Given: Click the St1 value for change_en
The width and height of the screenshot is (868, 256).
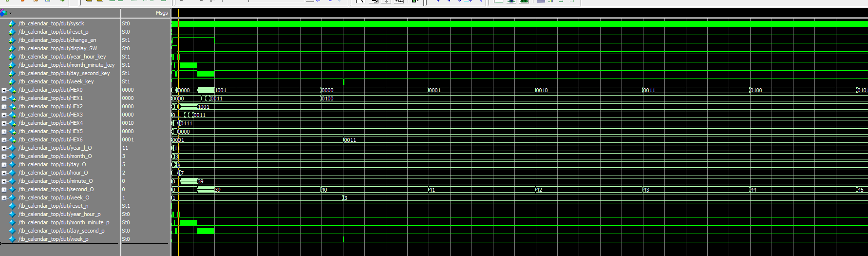Looking at the screenshot, I should coord(126,40).
